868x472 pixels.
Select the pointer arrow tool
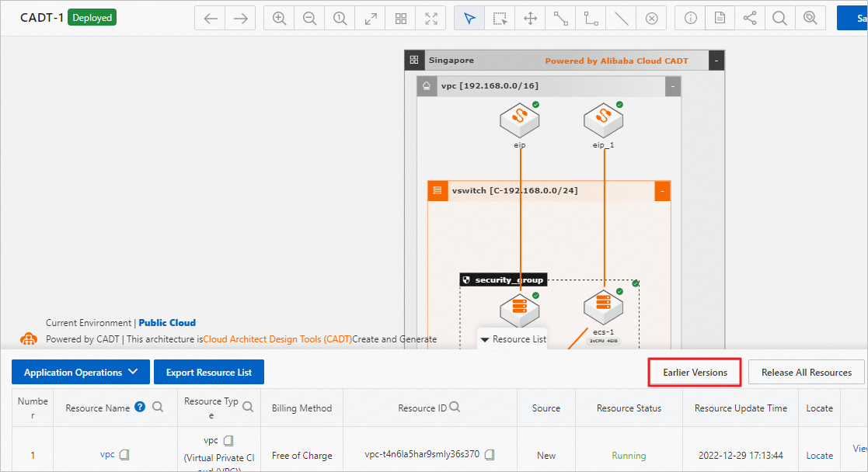[x=469, y=19]
